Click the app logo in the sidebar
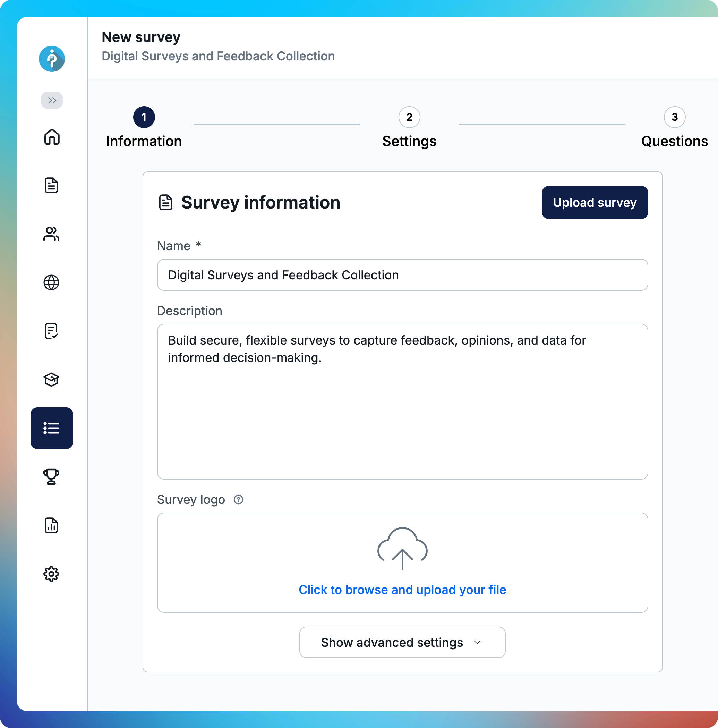Viewport: 718px width, 728px height. click(x=52, y=59)
